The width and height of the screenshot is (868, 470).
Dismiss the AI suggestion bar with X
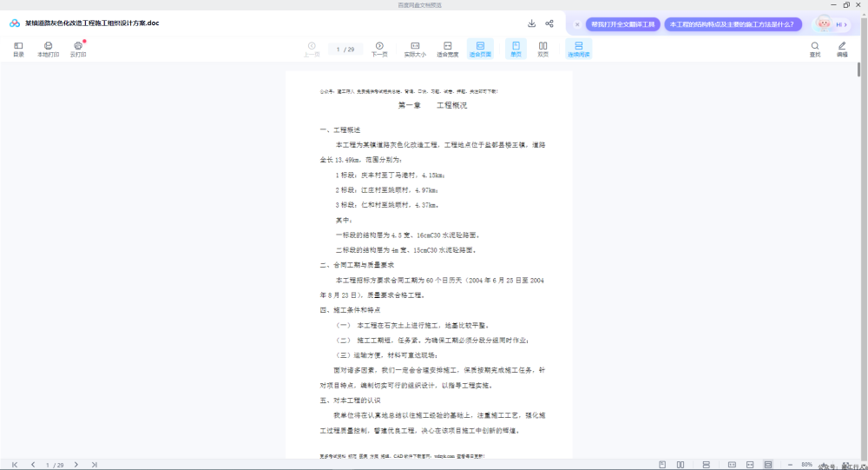coord(577,24)
